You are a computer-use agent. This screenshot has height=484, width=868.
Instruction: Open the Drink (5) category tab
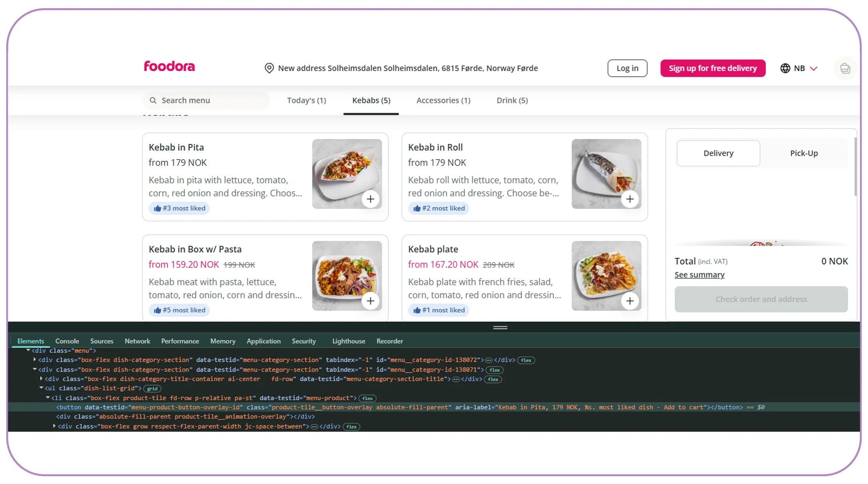[x=512, y=100]
